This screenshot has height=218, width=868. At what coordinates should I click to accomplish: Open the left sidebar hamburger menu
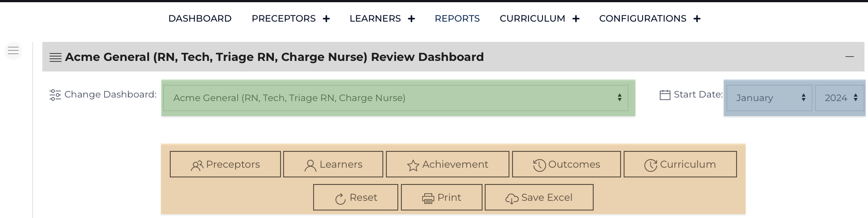(x=13, y=51)
